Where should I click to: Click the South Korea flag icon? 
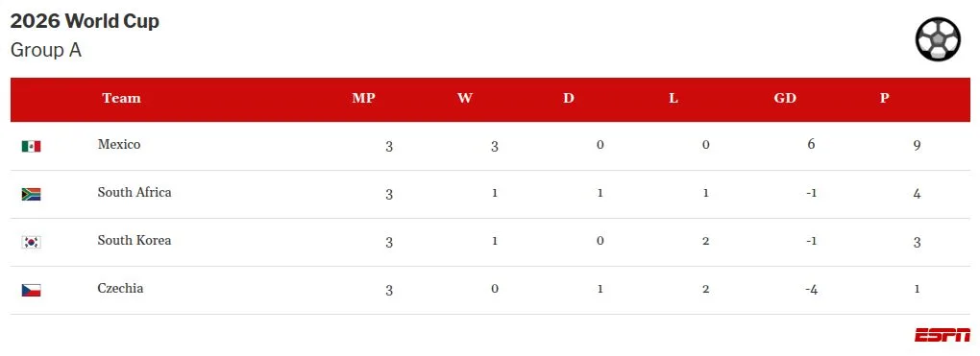(x=32, y=243)
